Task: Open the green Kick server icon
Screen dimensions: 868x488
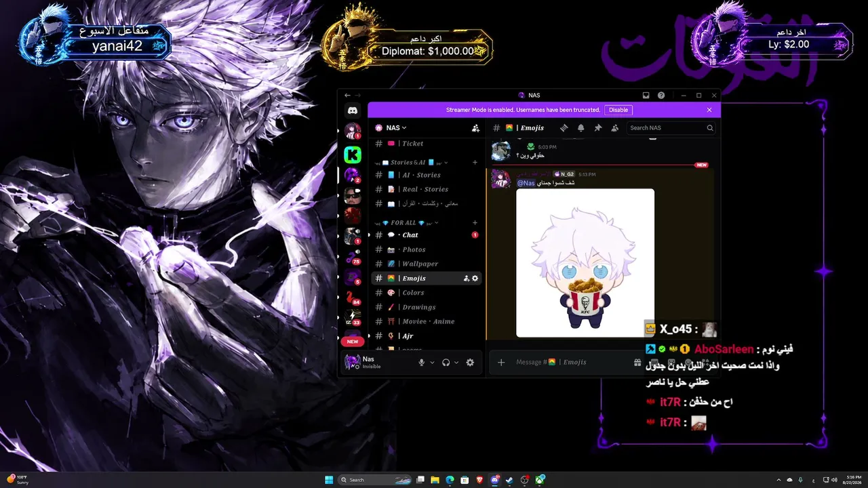Action: [353, 155]
